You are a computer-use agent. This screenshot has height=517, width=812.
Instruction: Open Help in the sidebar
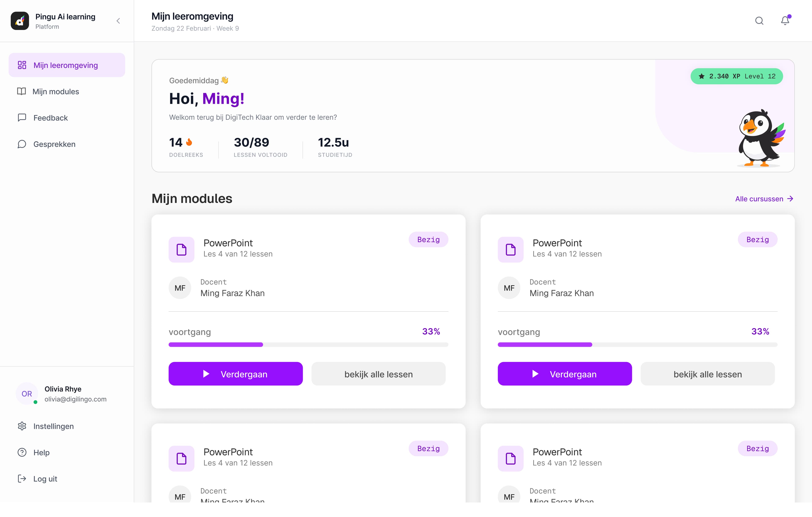click(x=67, y=452)
